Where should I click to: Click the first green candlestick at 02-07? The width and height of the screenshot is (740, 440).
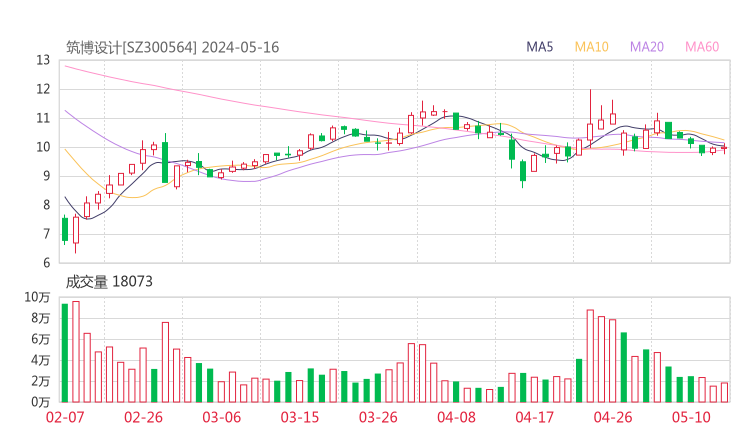[x=65, y=229]
